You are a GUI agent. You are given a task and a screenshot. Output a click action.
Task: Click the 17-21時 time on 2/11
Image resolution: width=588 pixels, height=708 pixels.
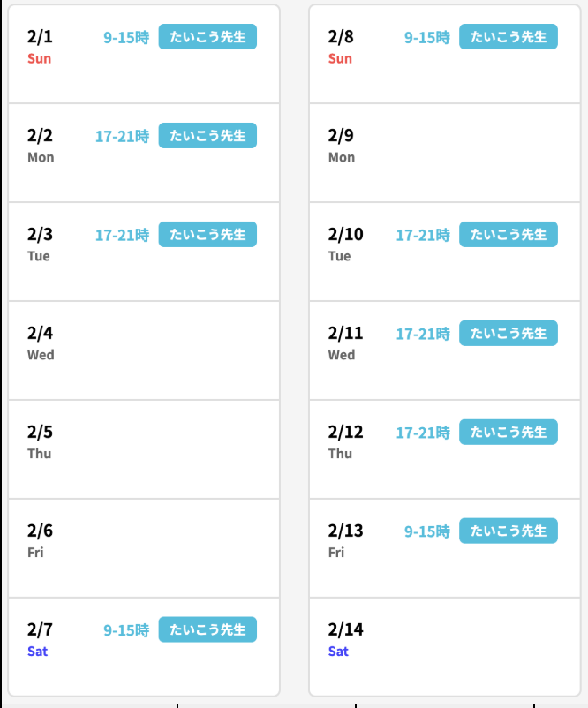(x=423, y=335)
